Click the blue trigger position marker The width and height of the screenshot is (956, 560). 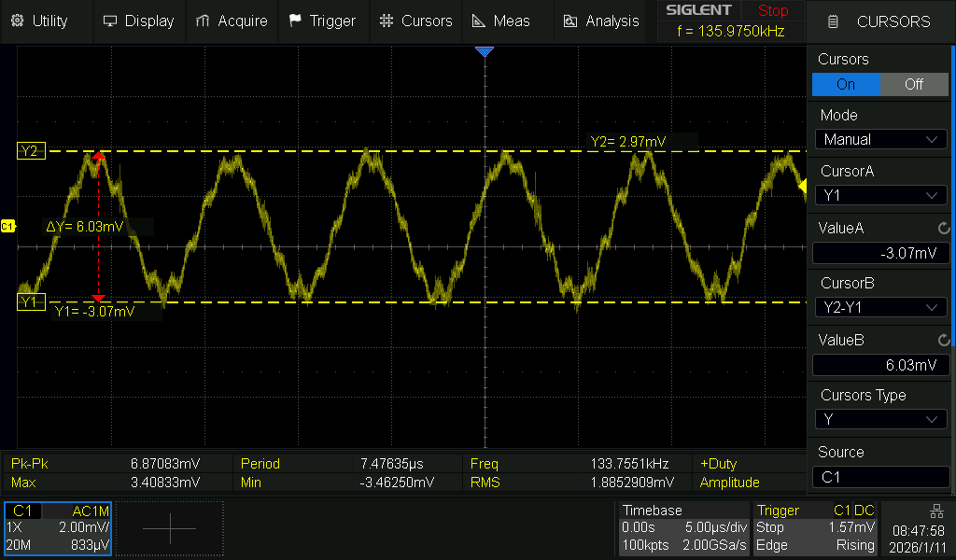tap(485, 51)
